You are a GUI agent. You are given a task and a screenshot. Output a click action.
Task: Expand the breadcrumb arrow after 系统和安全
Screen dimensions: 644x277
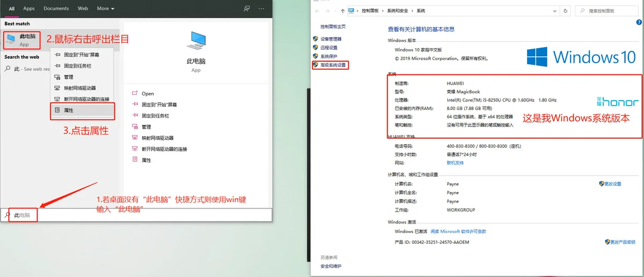pos(413,11)
